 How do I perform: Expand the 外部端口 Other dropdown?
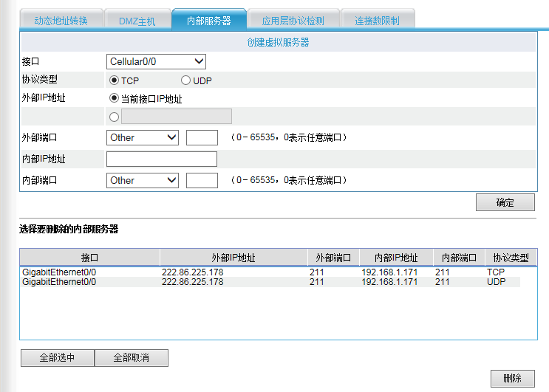[143, 137]
